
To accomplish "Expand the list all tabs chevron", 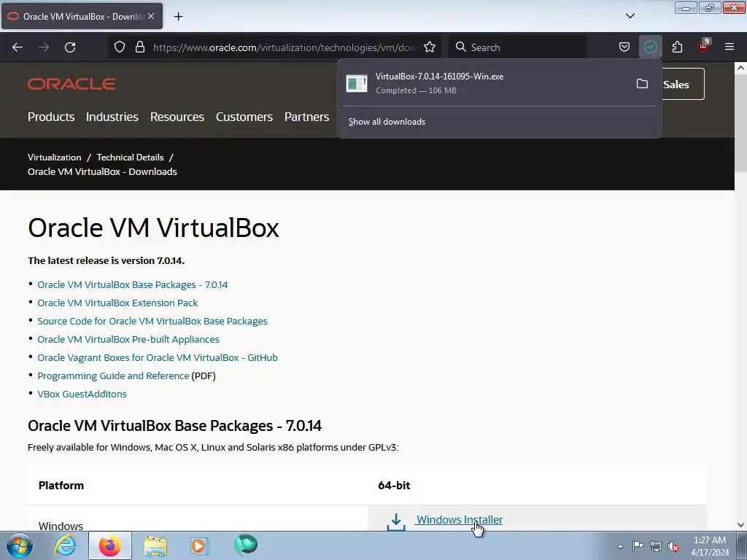I will [630, 16].
